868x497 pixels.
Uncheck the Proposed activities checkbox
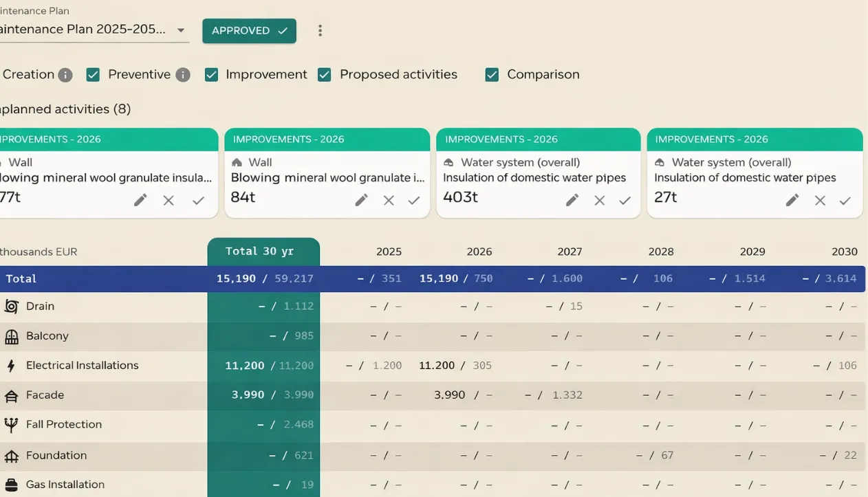coord(325,75)
